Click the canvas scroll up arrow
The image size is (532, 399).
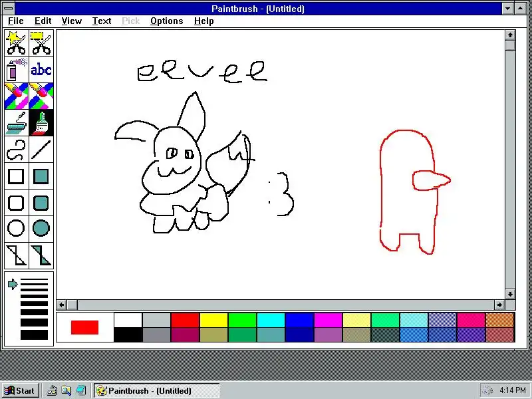510,35
